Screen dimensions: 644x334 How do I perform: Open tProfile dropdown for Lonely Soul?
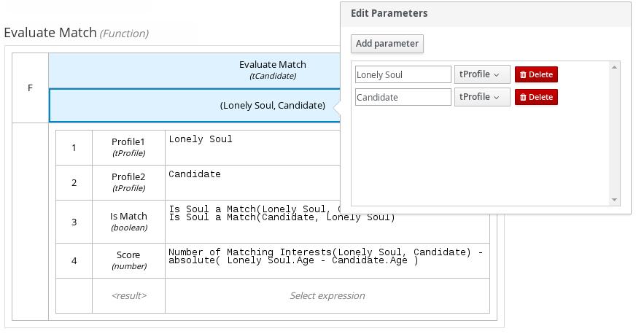tap(481, 75)
